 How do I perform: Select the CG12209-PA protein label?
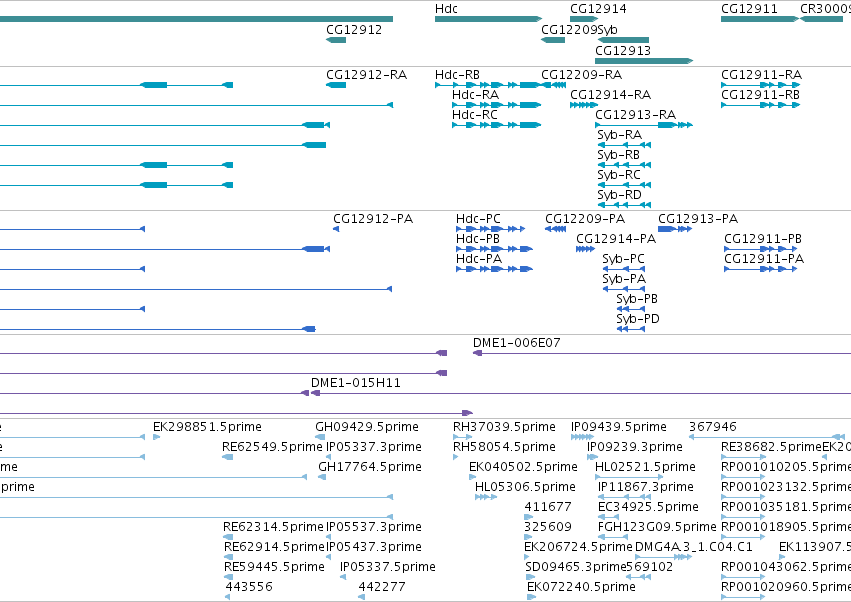tap(585, 219)
